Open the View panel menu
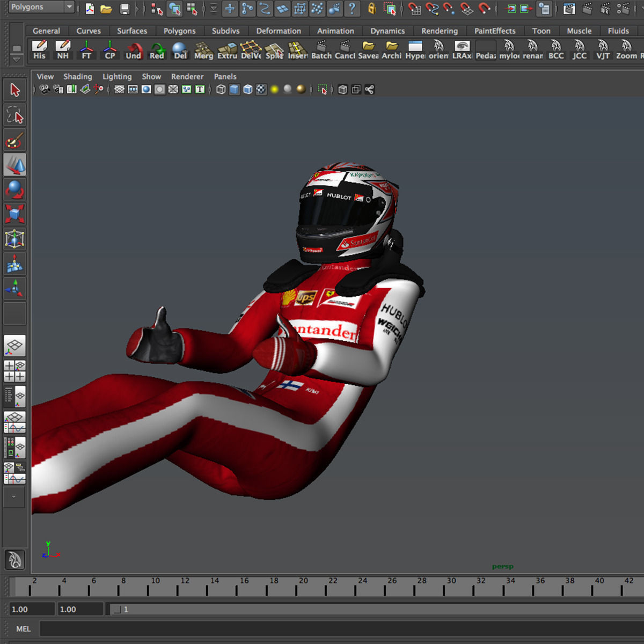The width and height of the screenshot is (644, 644). 45,77
